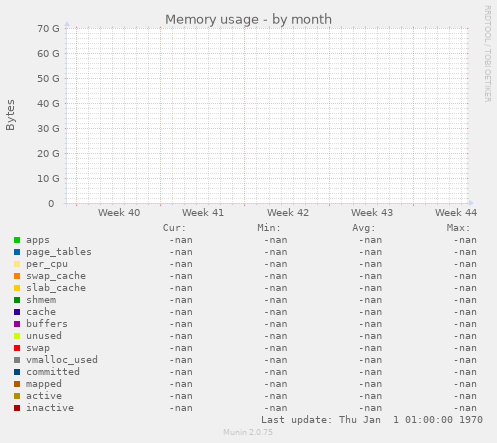Click the cache Avg '-nan' value
The height and width of the screenshot is (443, 497).
370,312
